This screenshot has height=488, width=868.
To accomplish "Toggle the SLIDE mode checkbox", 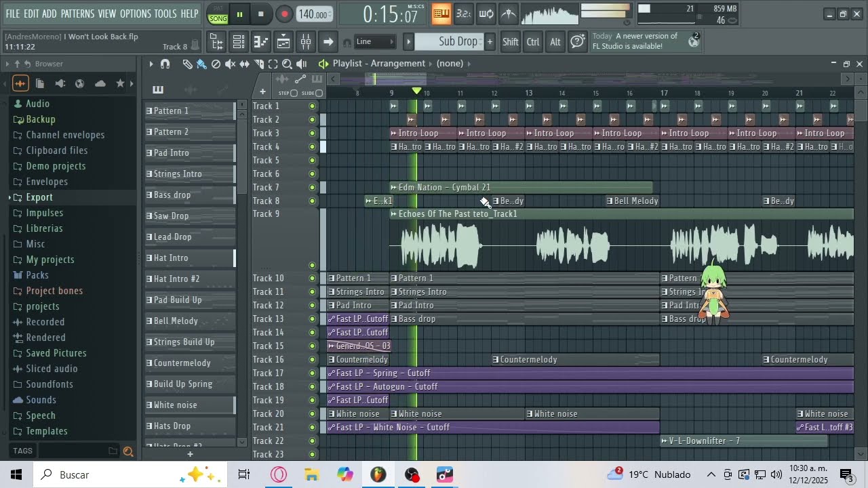I will (x=319, y=93).
